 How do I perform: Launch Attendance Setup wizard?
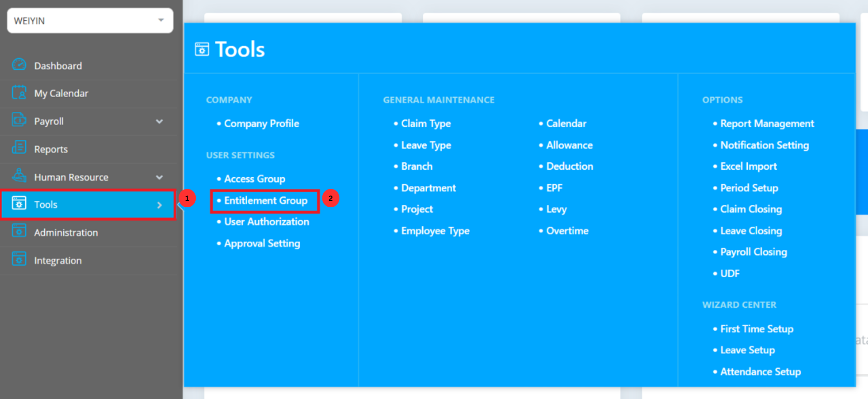pyautogui.click(x=760, y=371)
